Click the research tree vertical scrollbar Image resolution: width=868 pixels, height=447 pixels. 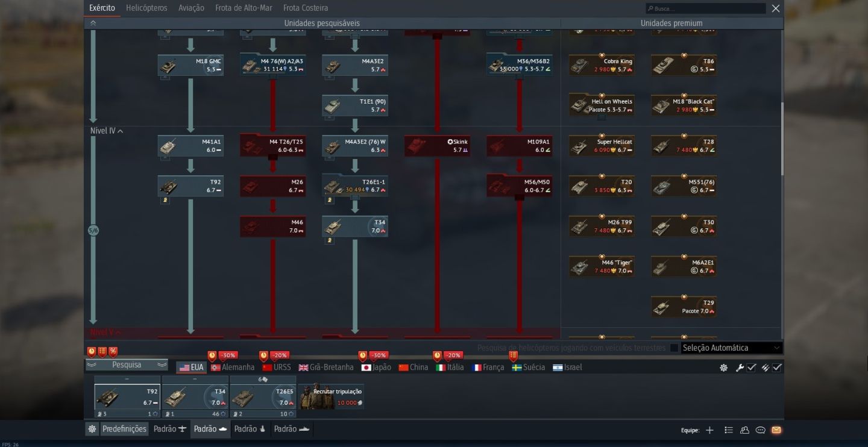[782, 139]
